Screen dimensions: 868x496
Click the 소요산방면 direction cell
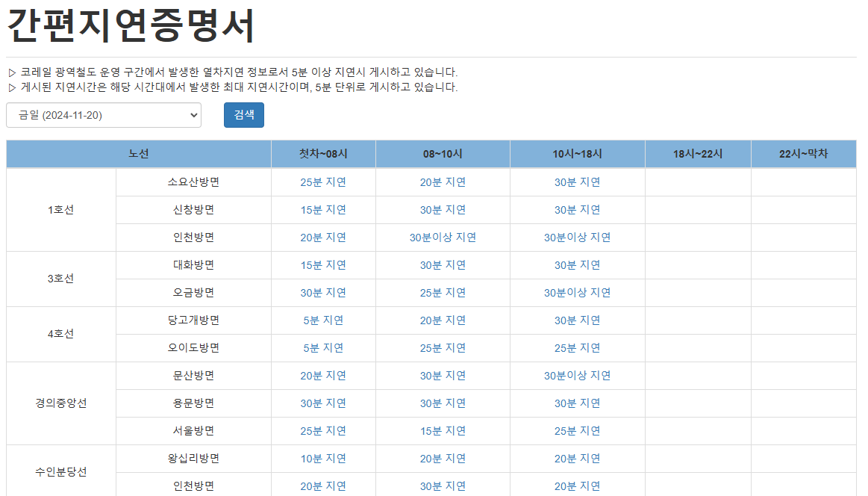click(x=194, y=182)
